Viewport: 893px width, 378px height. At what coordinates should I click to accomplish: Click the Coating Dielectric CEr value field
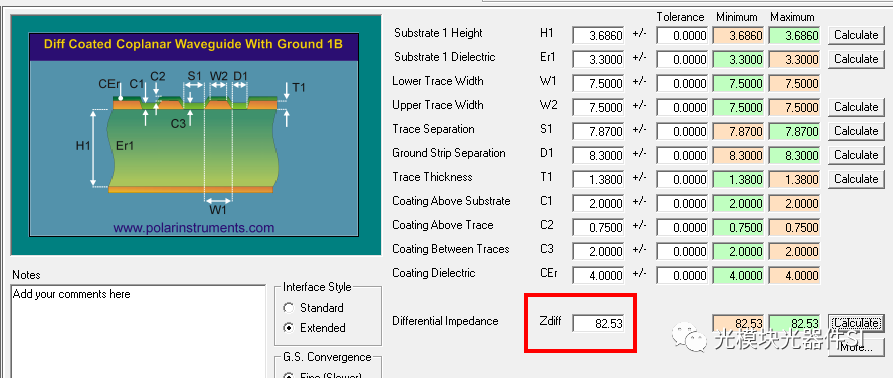599,275
